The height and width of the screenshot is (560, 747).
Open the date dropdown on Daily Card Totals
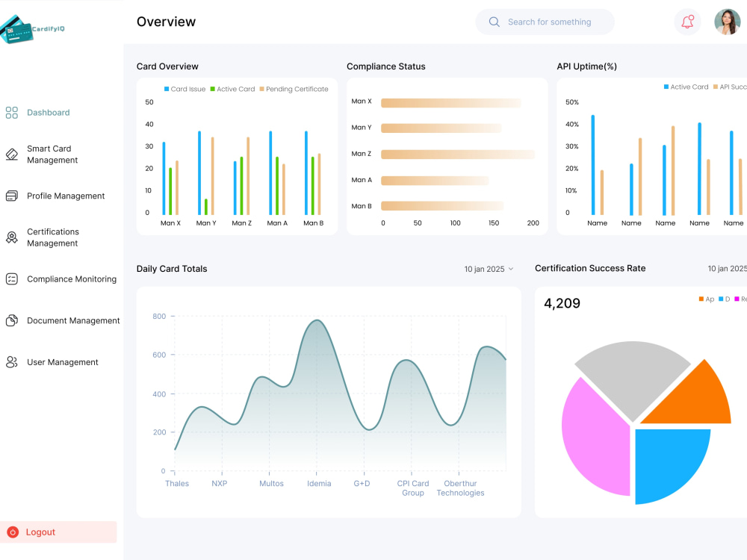pos(489,268)
